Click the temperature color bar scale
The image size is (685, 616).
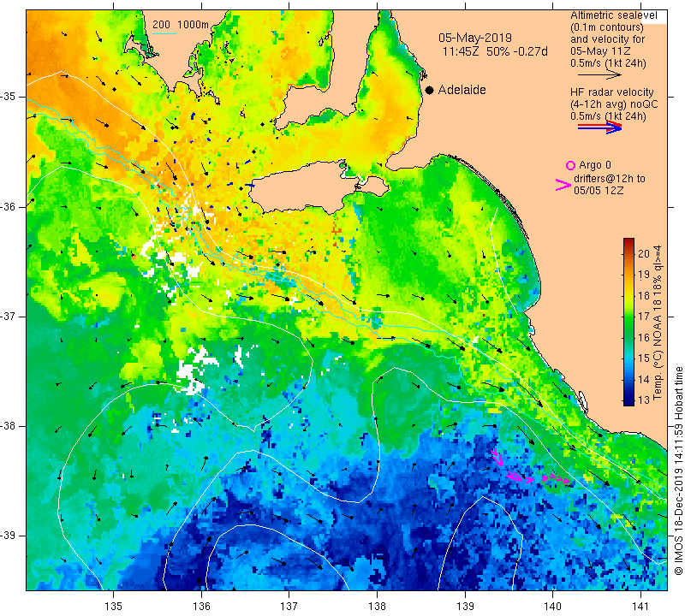628,323
